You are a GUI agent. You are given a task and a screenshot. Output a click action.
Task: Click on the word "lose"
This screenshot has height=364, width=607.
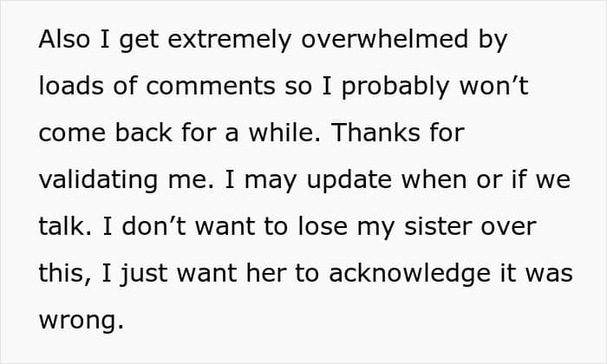(x=323, y=227)
